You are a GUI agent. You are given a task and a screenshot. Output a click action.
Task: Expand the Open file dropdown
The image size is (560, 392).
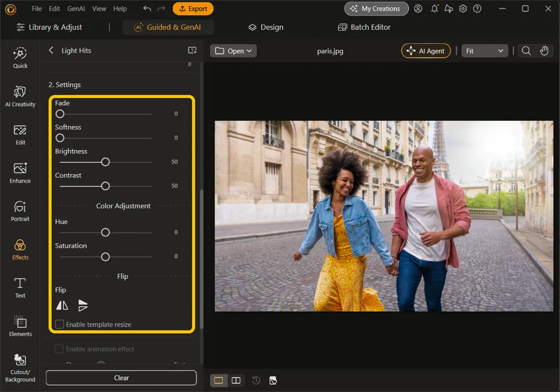tap(233, 51)
